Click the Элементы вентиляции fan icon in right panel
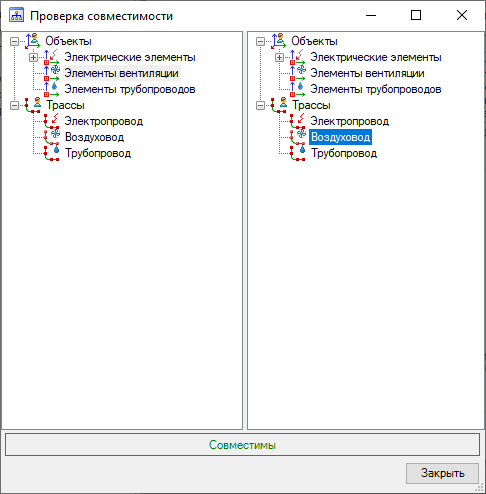The image size is (486, 494). click(298, 73)
